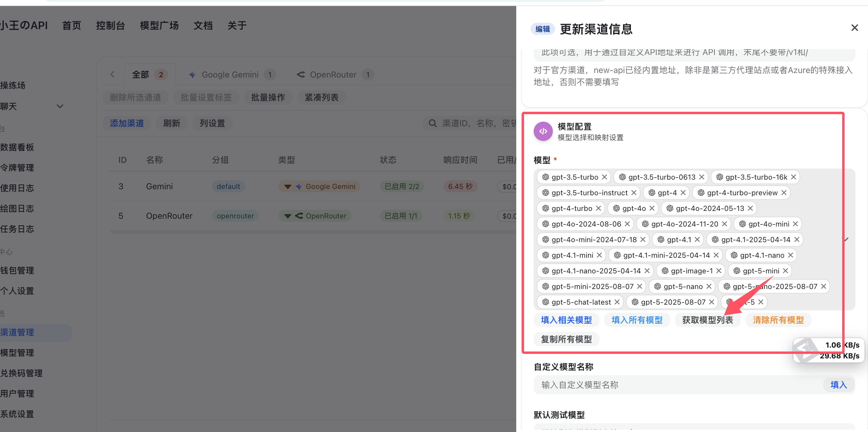Remove the gpt-3.5-turbo-0613 model tag
Image resolution: width=868 pixels, height=432 pixels.
[701, 177]
